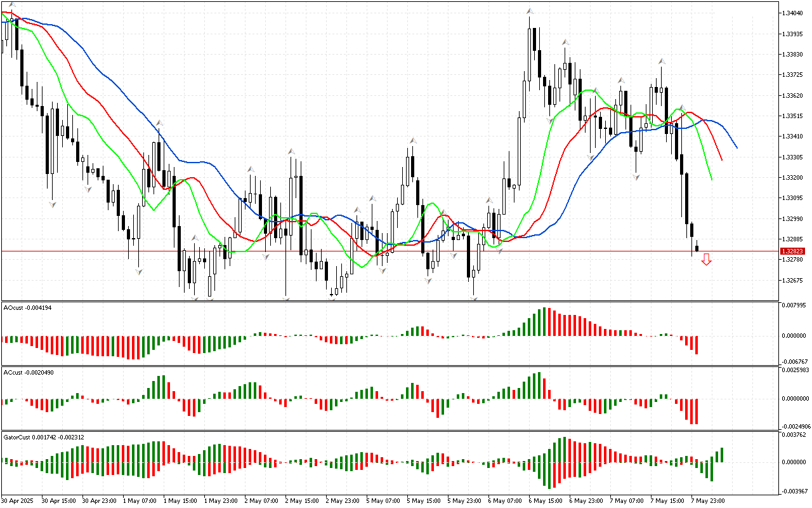
Task: Click the red down arrow sell signal
Action: (706, 259)
